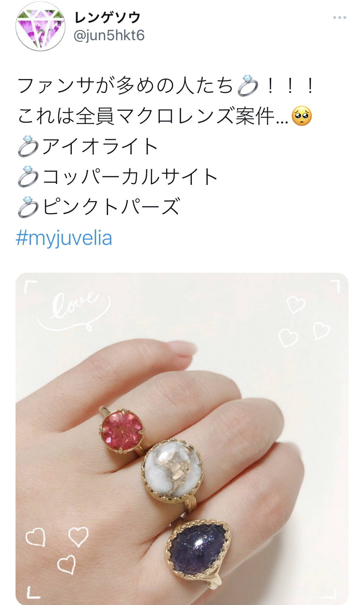The image size is (364, 605).
Task: Click the ring emoji beside コッパーカルサイト
Action: coord(28,177)
